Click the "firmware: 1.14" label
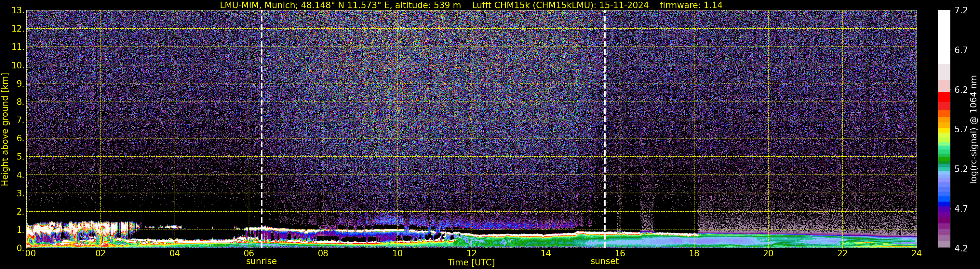The height and width of the screenshot is (269, 980). 691,5
